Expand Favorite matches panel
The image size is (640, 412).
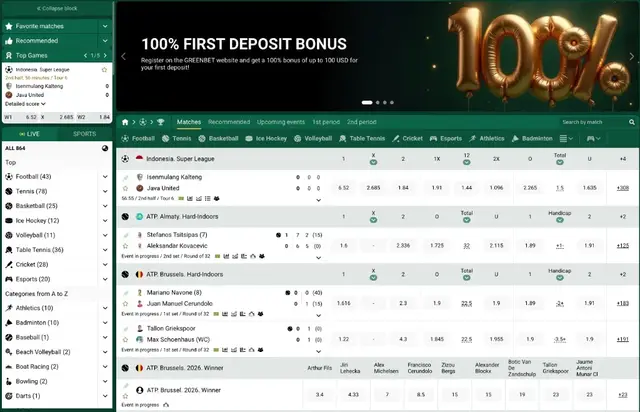coord(105,26)
